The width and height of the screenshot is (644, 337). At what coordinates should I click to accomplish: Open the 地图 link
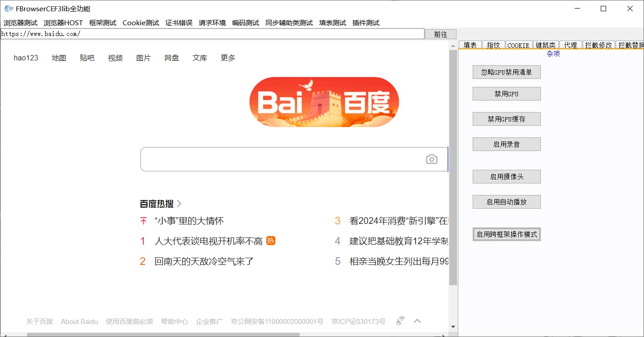pos(59,58)
